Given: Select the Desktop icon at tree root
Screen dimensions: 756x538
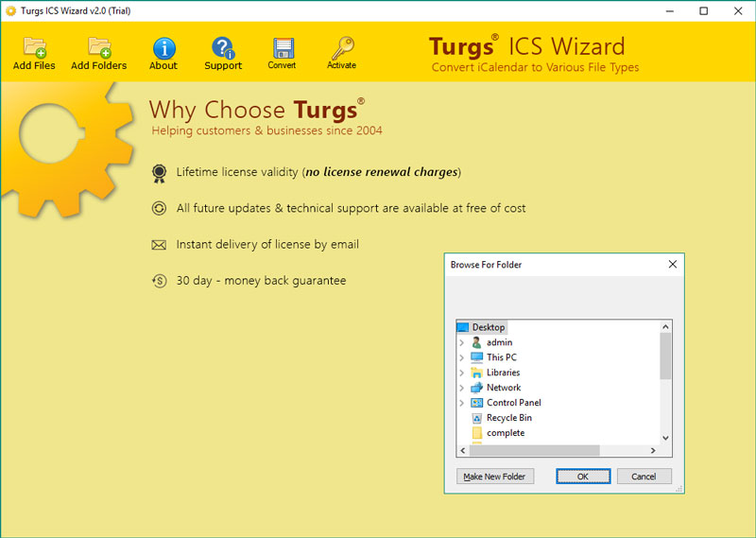Looking at the screenshot, I should tap(462, 327).
